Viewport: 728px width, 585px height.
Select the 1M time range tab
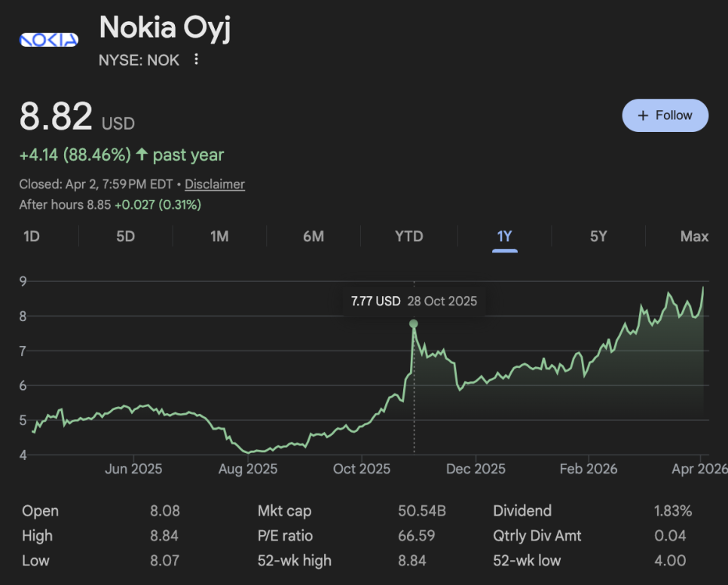tap(219, 236)
